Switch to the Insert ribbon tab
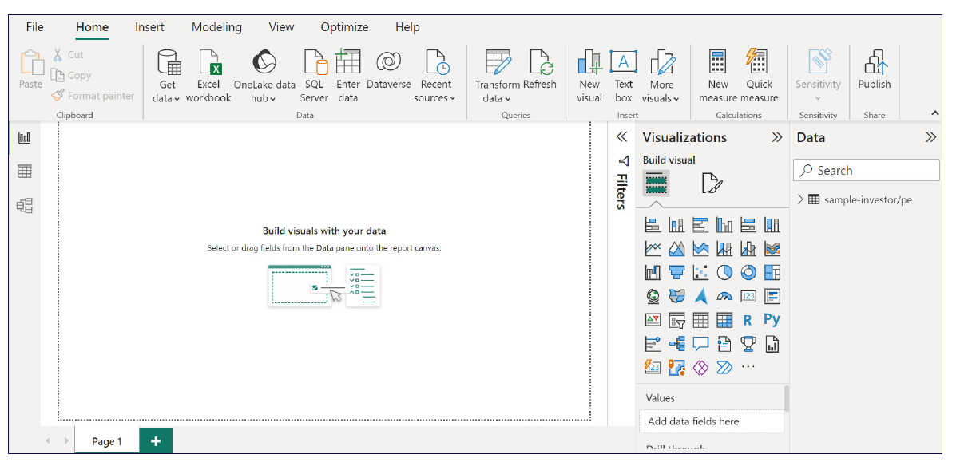 pos(149,26)
